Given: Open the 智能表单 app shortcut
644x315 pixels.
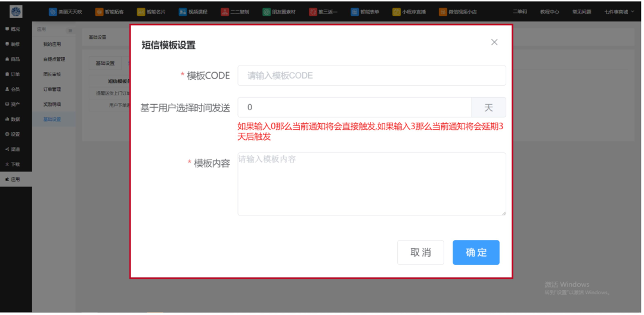Looking at the screenshot, I should click(365, 12).
